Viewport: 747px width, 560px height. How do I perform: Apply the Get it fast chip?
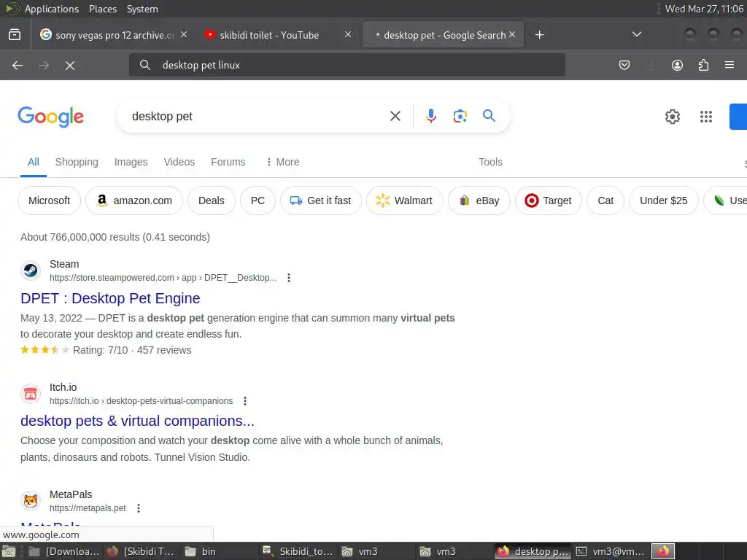[x=321, y=201]
